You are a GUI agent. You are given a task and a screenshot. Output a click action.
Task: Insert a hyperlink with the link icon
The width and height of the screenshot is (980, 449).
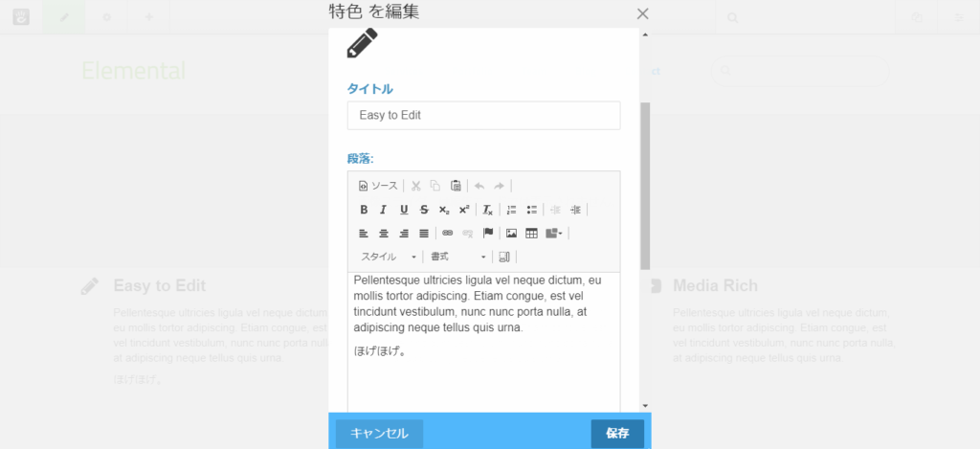[x=448, y=233]
